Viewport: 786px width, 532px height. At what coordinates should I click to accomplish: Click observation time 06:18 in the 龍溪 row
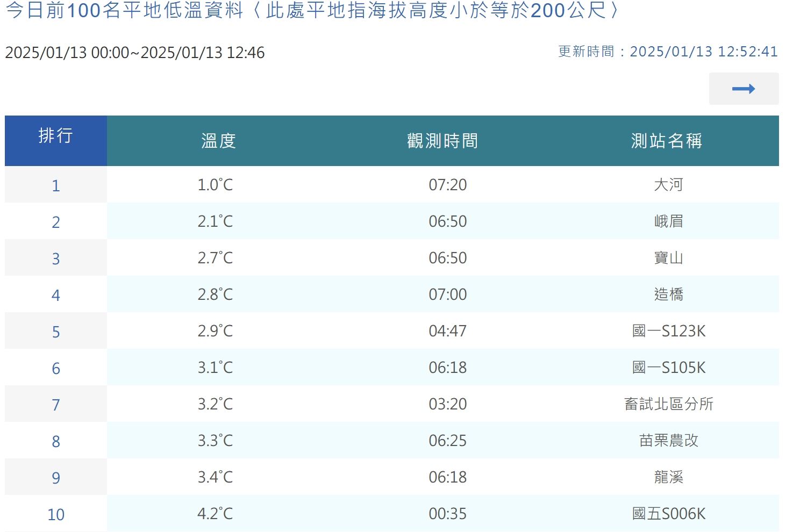tap(447, 477)
